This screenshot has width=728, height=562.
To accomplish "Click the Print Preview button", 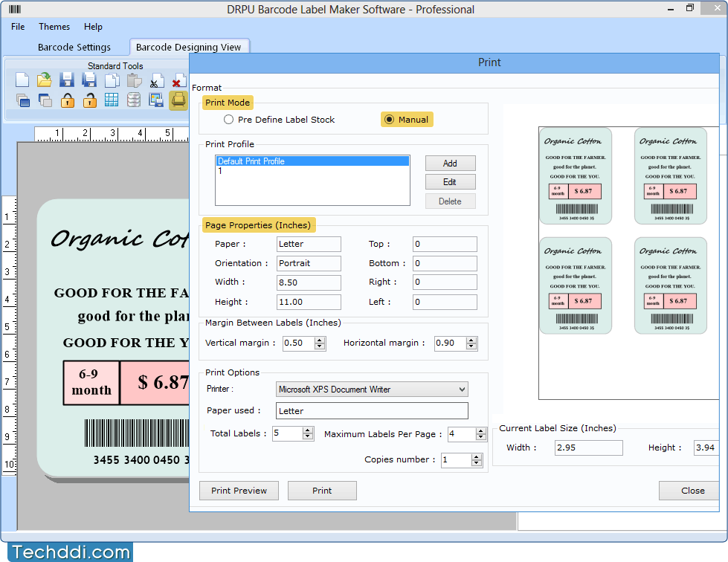I will [x=239, y=491].
